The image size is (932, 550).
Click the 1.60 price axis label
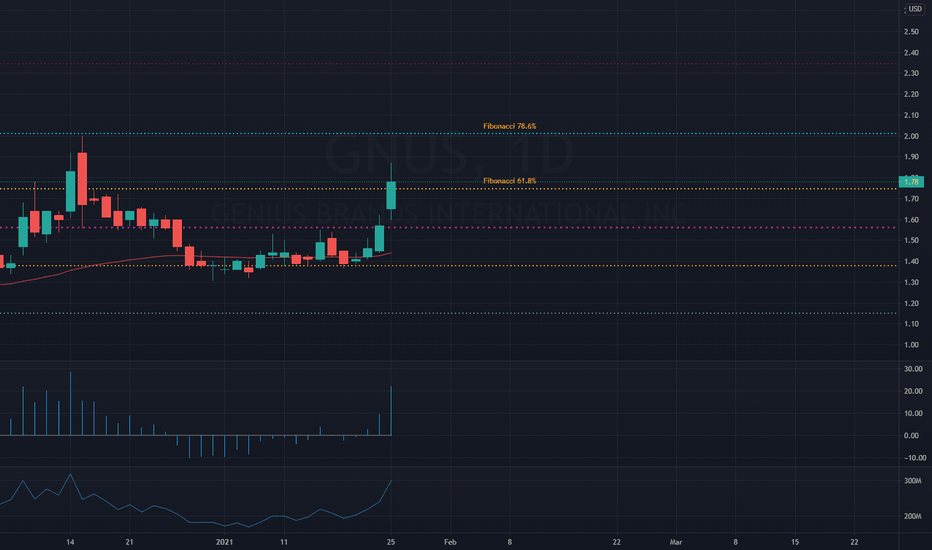click(911, 219)
